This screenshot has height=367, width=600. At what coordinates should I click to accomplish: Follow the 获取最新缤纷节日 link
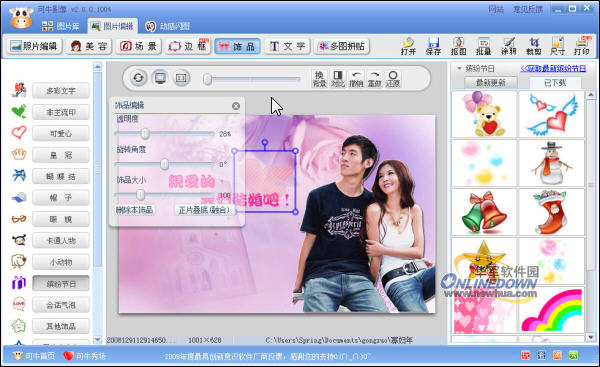click(x=553, y=69)
